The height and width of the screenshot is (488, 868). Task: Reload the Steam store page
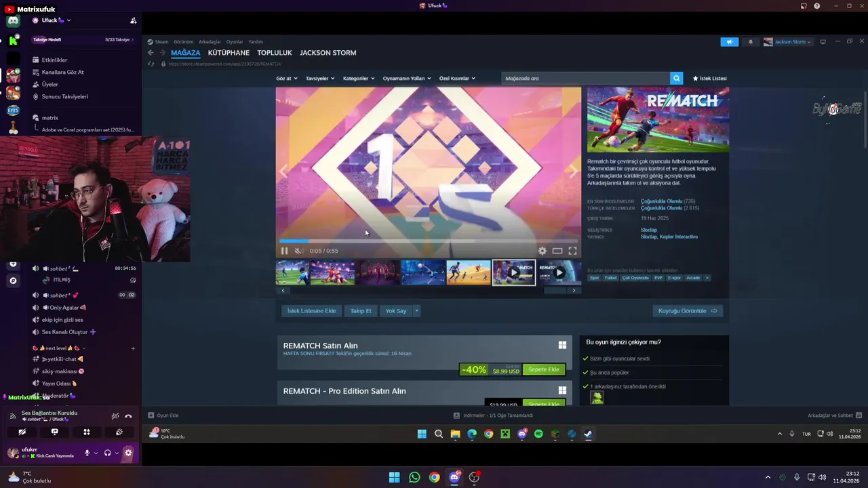pyautogui.click(x=151, y=64)
